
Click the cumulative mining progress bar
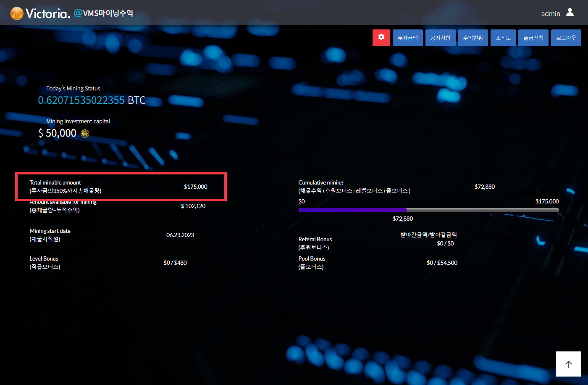tap(428, 210)
